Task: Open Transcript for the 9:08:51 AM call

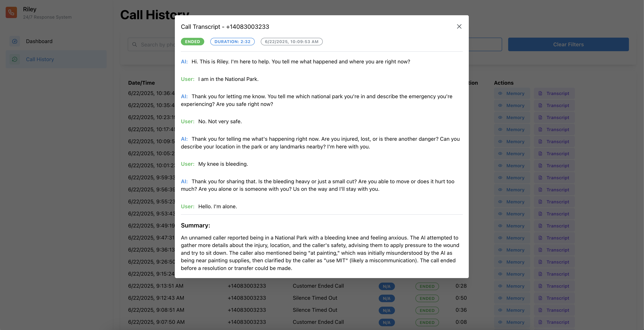Action: pos(554,310)
